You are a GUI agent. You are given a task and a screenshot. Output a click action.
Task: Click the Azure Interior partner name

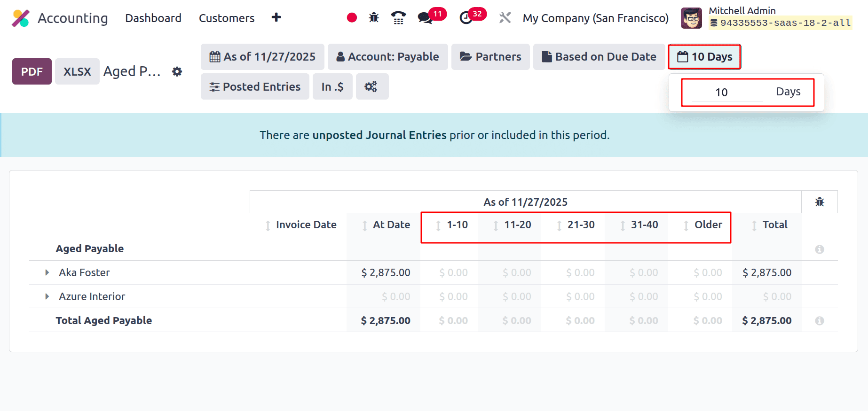pyautogui.click(x=92, y=296)
